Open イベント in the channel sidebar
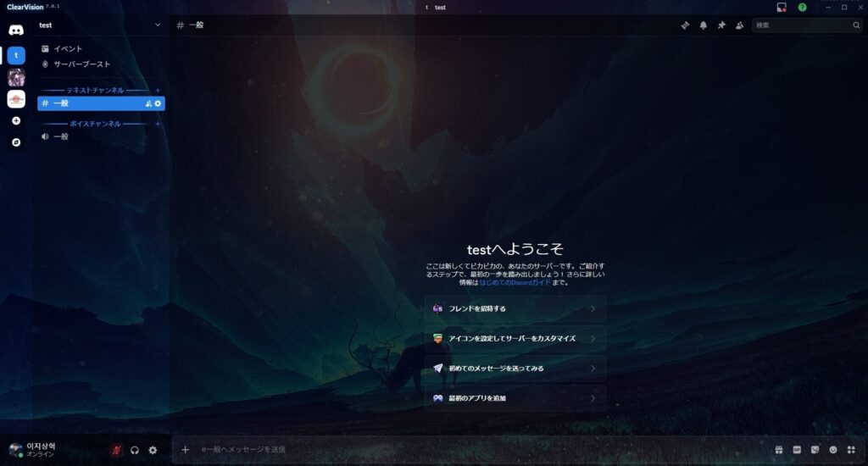The image size is (868, 466). (x=68, y=49)
